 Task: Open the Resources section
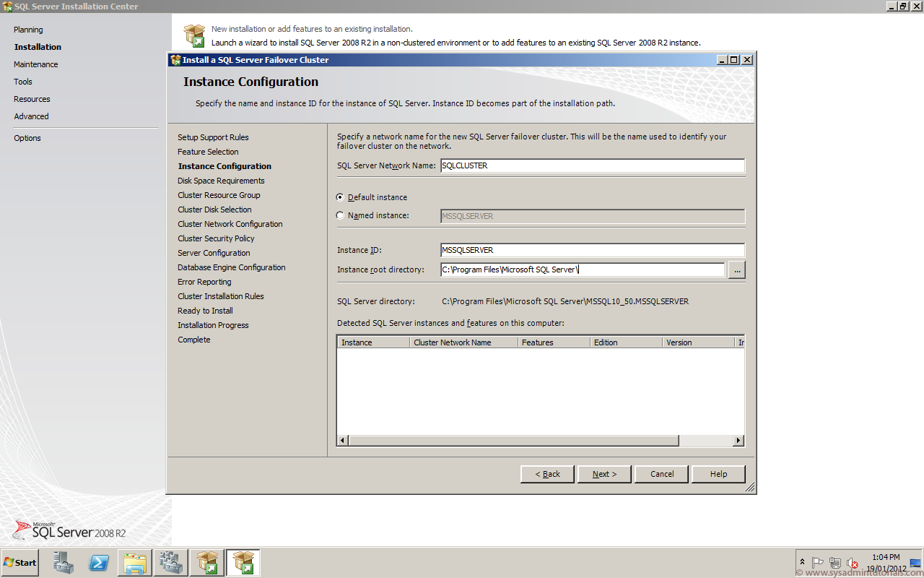pyautogui.click(x=32, y=99)
